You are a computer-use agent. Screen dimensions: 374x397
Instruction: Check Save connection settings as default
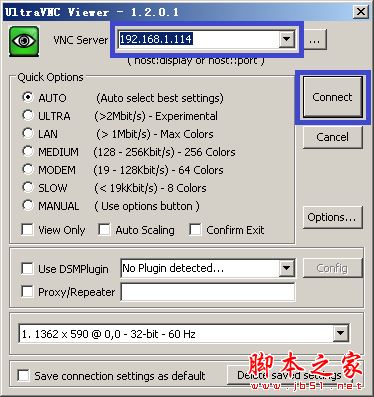23,375
